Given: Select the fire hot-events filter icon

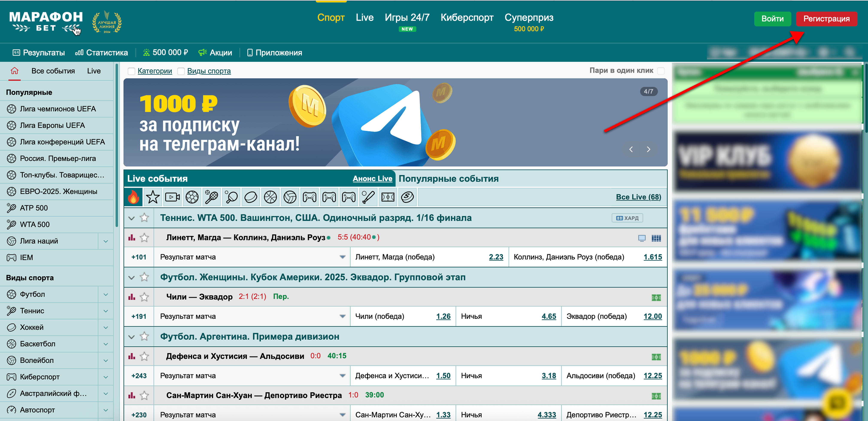Looking at the screenshot, I should tap(134, 197).
